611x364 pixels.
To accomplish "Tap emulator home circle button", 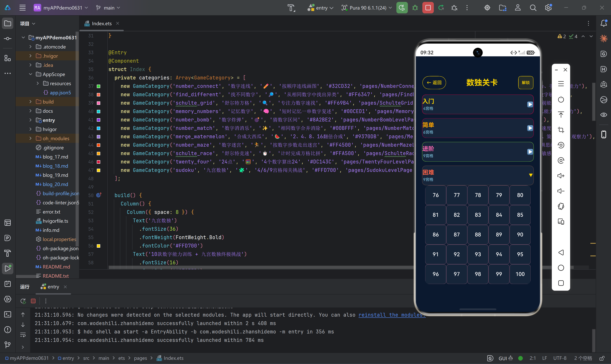I will [x=561, y=268].
